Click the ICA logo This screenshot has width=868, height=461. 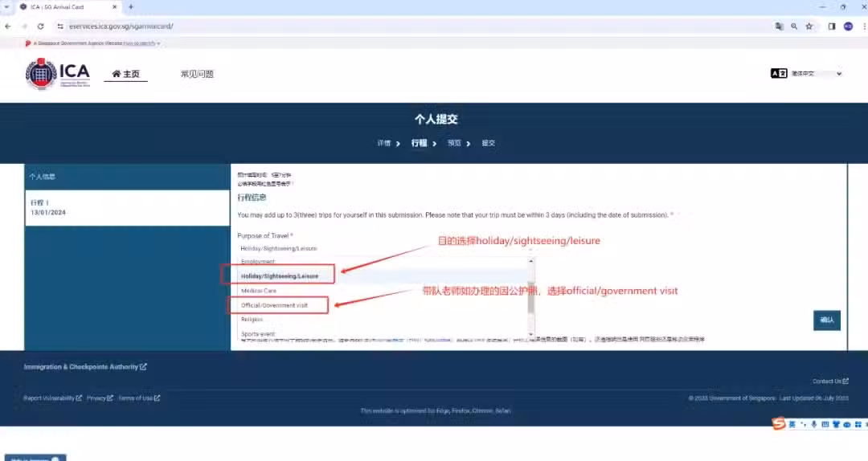(x=58, y=74)
